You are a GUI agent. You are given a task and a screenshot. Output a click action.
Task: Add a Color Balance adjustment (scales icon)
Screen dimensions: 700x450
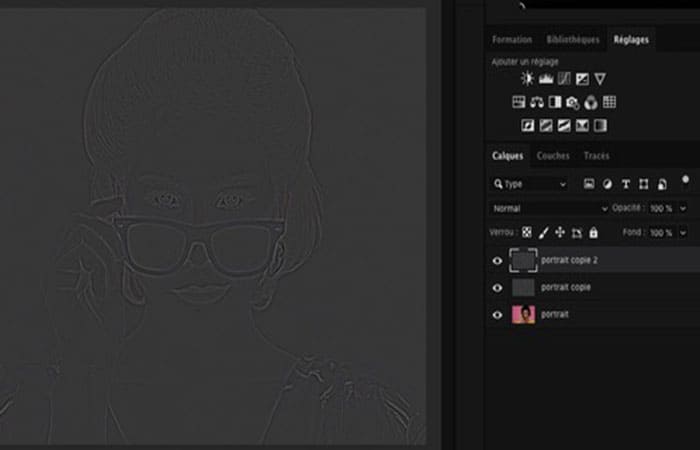537,102
